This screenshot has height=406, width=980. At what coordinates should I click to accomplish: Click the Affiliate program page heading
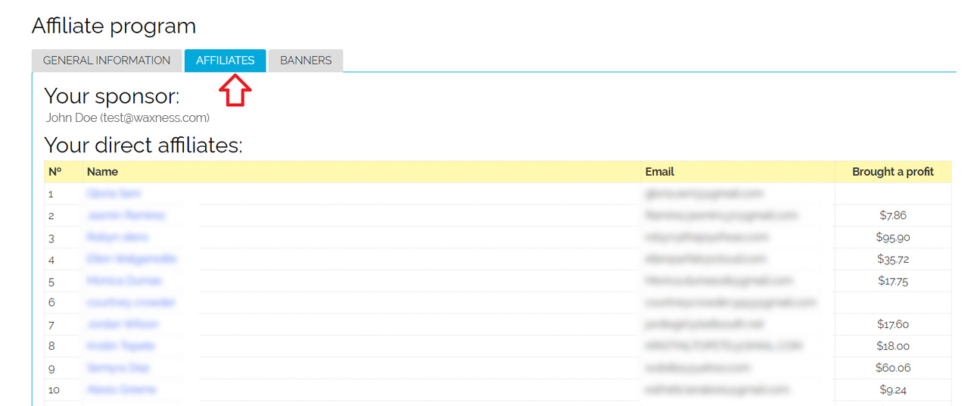(114, 27)
